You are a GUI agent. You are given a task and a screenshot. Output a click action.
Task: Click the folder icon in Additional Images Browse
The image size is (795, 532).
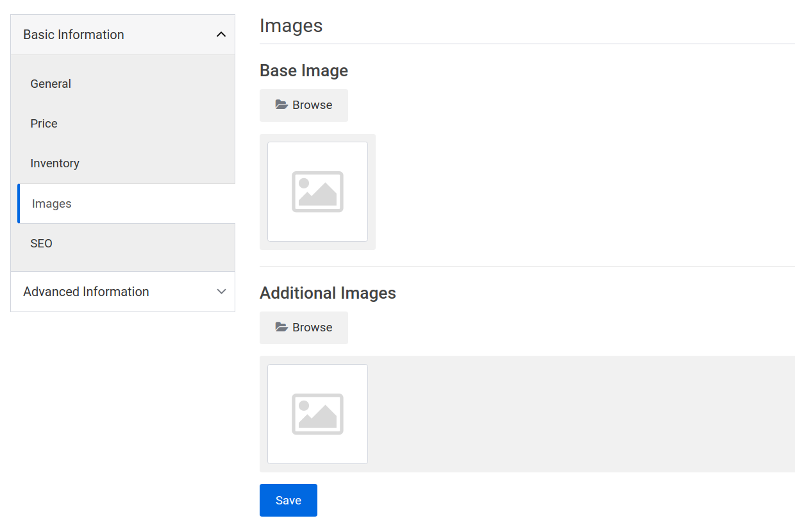[x=282, y=327]
